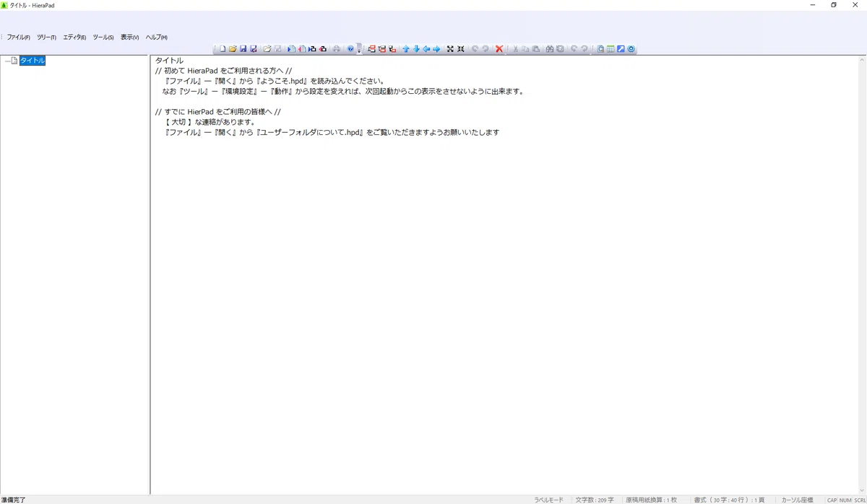Click the green table grid icon

(611, 49)
